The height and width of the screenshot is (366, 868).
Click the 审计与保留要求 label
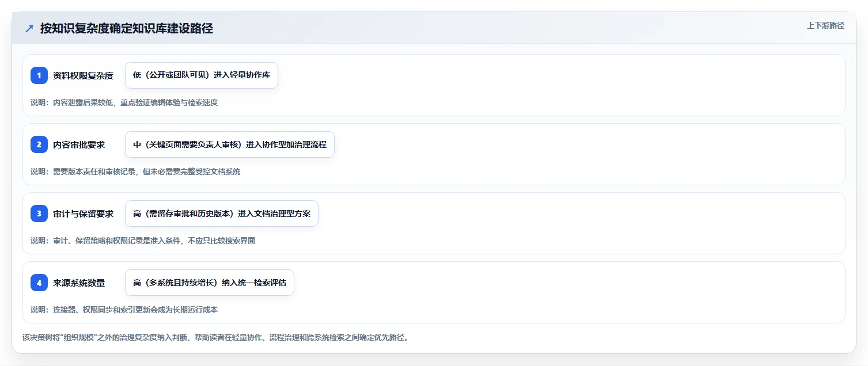[83, 213]
